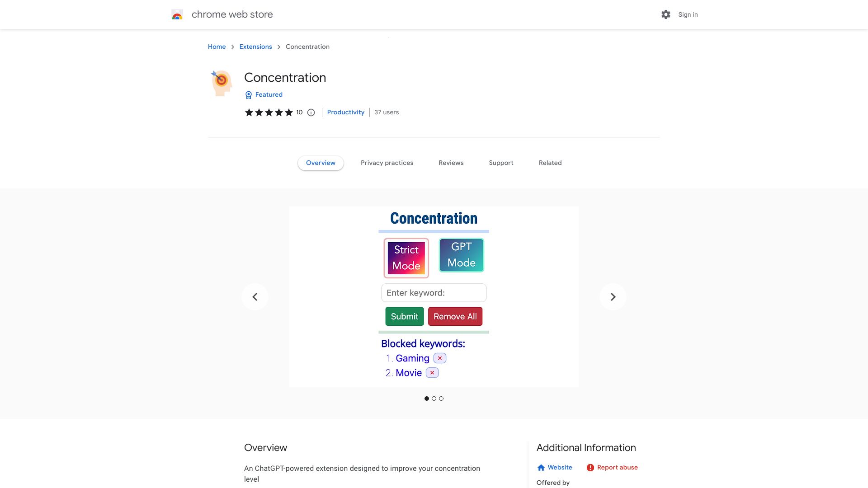
Task: Click the Sign in link
Action: pos(688,14)
